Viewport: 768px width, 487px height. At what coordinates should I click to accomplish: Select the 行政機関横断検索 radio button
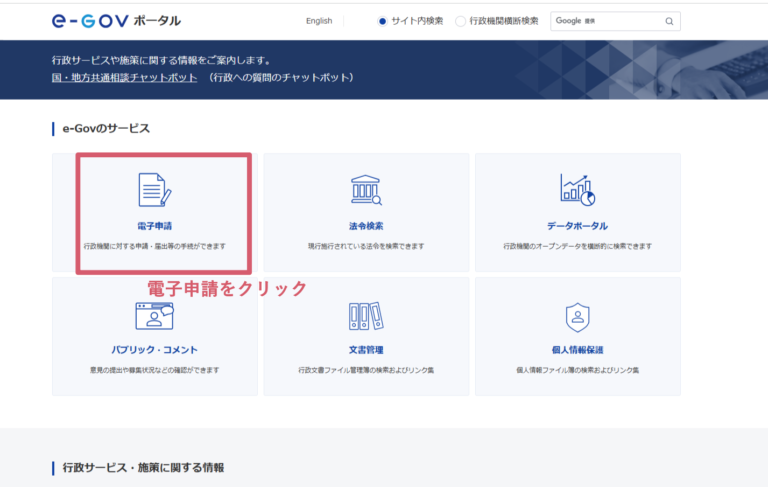pos(460,21)
